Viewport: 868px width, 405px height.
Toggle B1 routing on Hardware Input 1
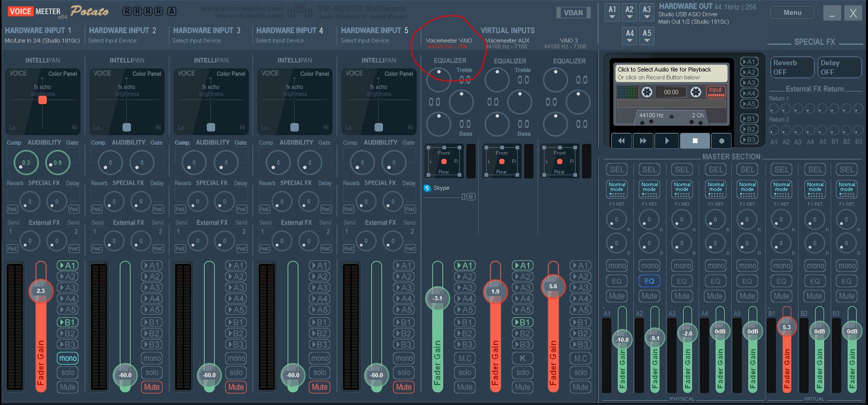[67, 322]
